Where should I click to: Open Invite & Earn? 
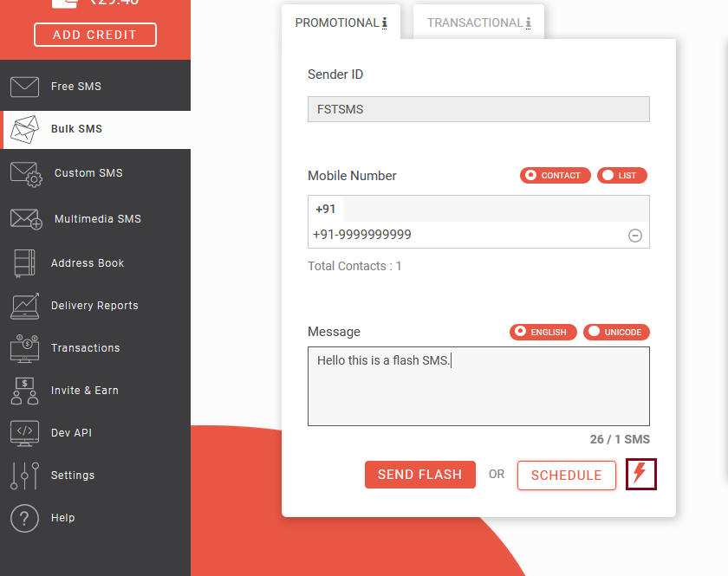pos(84,390)
